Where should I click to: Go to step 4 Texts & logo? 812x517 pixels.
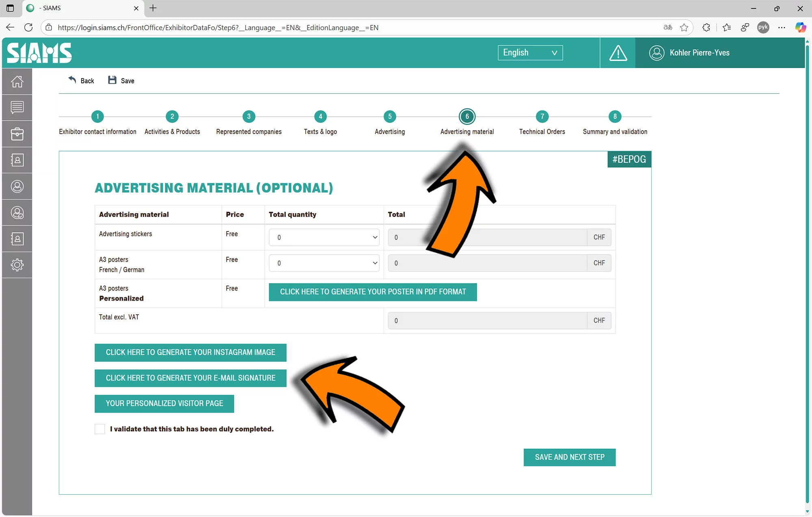point(320,117)
